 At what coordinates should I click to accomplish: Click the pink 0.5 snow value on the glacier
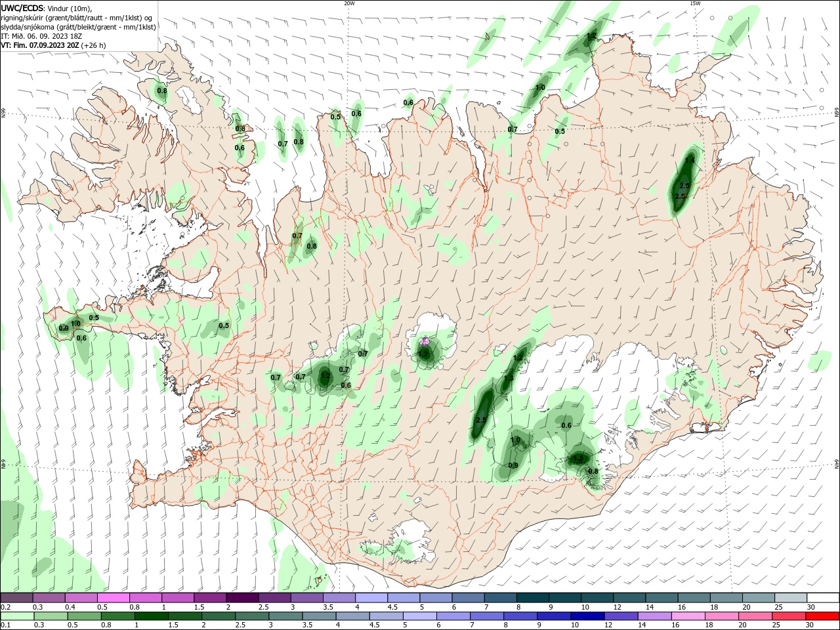425,341
